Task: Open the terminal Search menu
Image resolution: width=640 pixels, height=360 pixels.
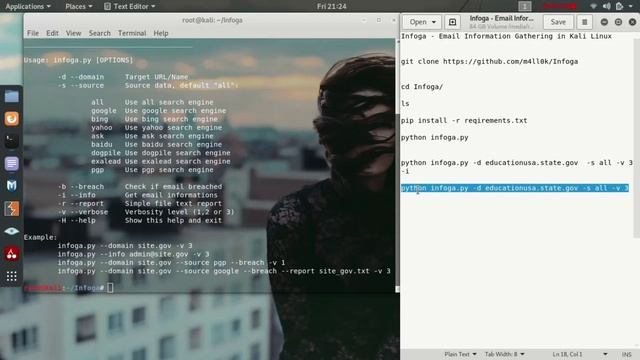Action: 100,33
